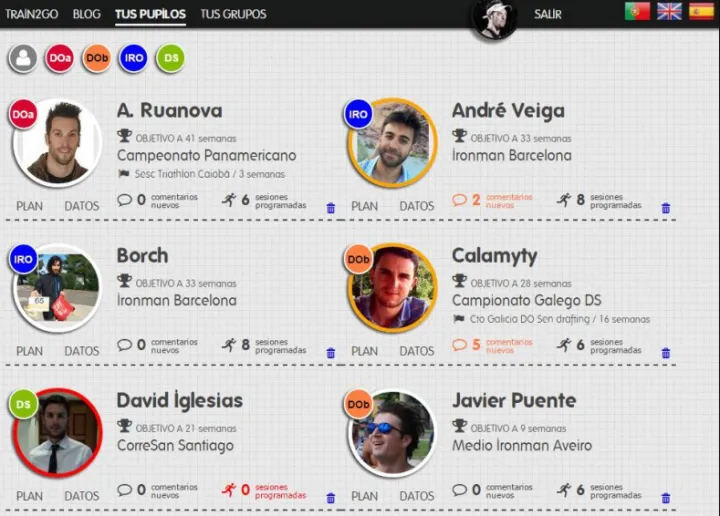Open the BLOG menu item
720x516 pixels.
(86, 14)
